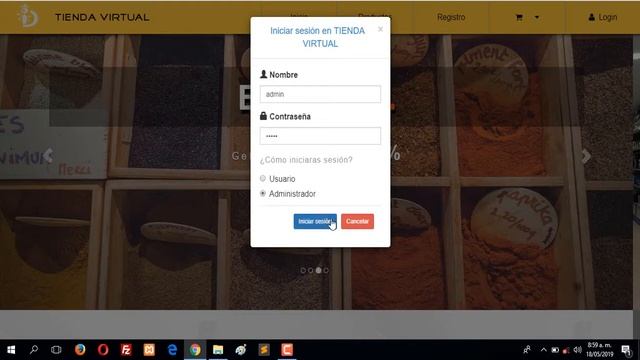Click the red Cancelar button
The image size is (640, 360).
click(357, 221)
